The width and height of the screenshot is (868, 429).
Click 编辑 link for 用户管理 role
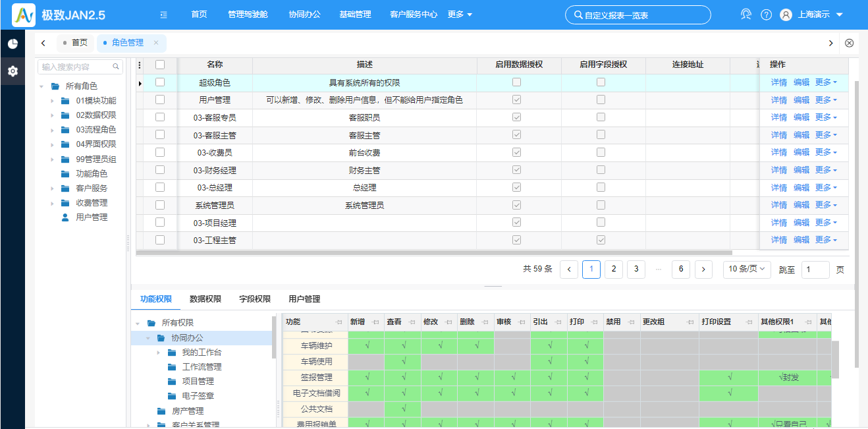click(x=801, y=100)
